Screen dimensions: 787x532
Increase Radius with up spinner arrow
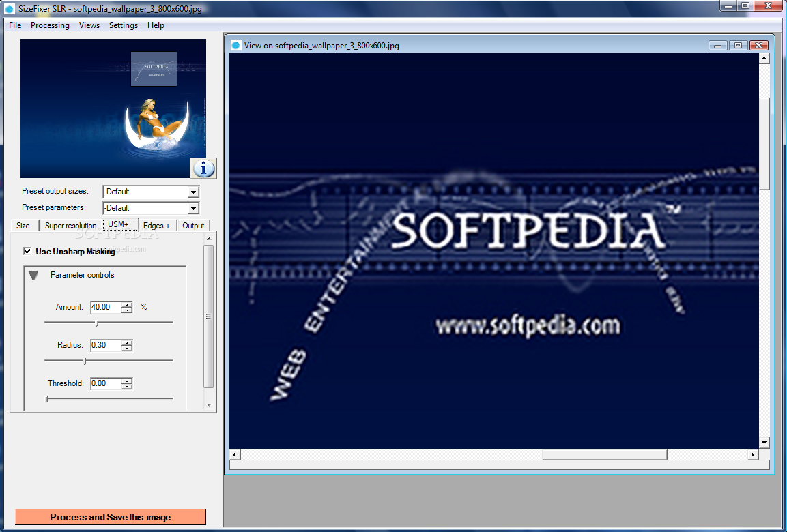pyautogui.click(x=127, y=342)
